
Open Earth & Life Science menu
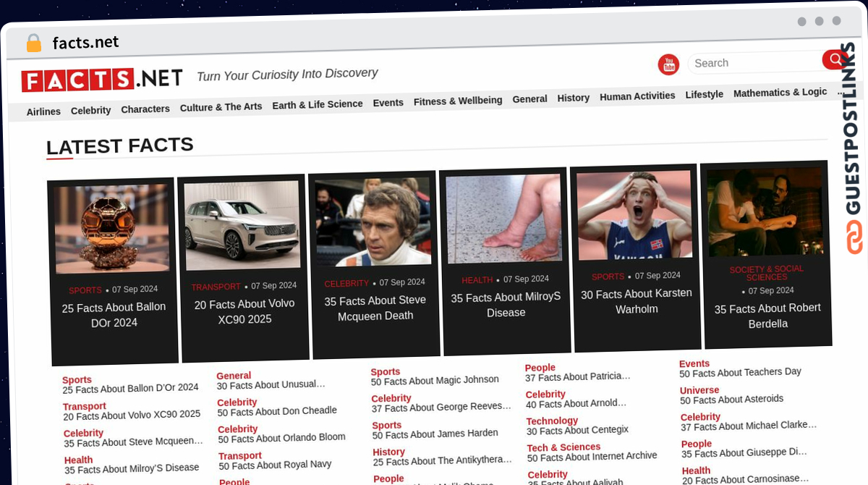318,104
